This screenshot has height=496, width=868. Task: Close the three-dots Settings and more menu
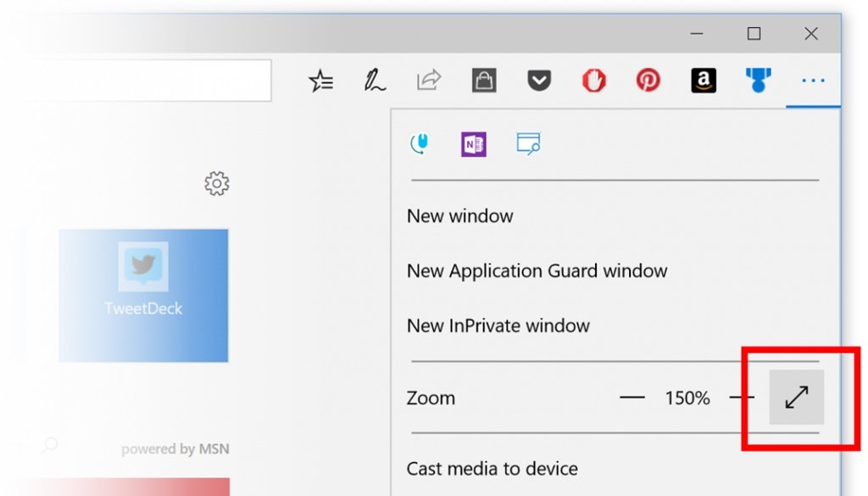coord(813,81)
